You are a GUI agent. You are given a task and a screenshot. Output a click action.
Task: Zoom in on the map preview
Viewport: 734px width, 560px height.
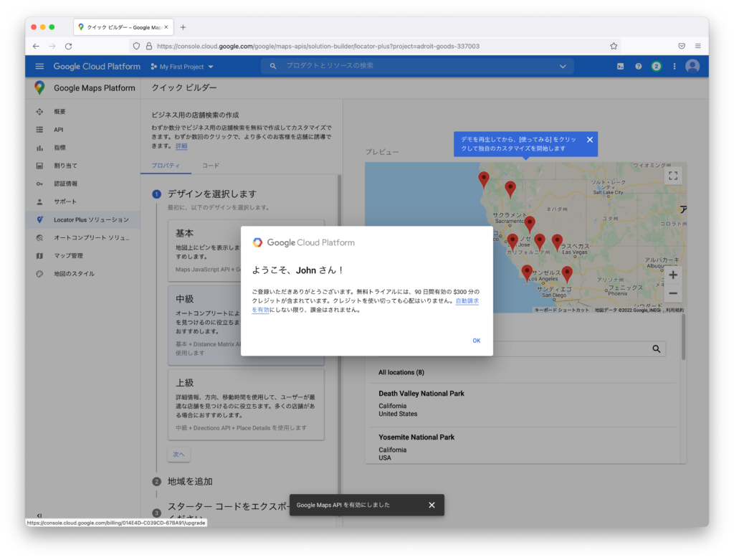672,275
